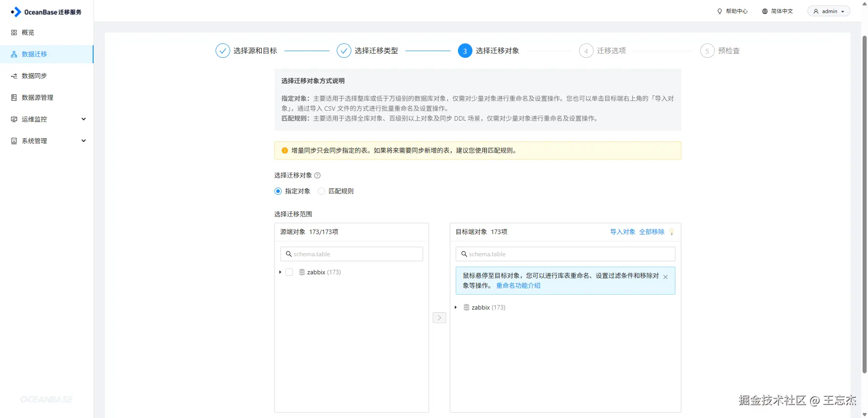Viewport: 868px width, 418px height.
Task: Click the source schema.table search field
Action: point(352,254)
